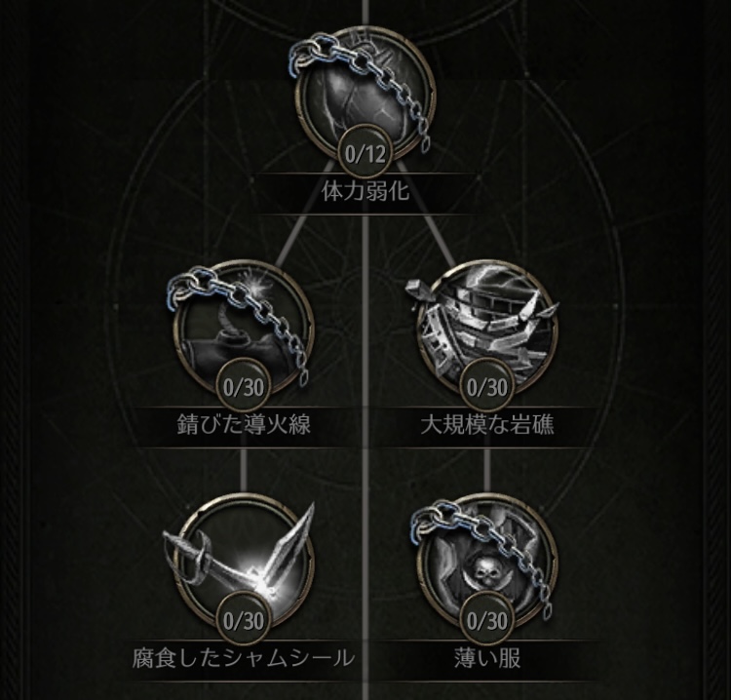The height and width of the screenshot is (700, 731).
Task: Select the 錆びた導火線 cannon fuse icon
Action: click(244, 329)
